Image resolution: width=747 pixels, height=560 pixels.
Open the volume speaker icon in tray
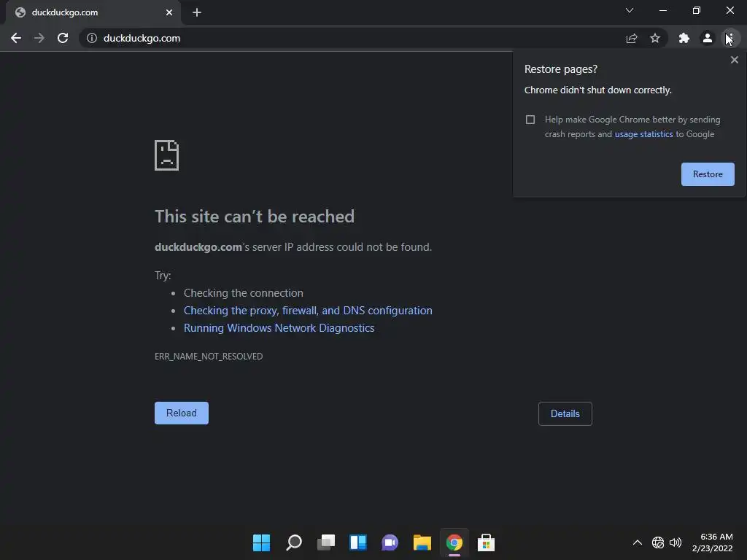(676, 542)
